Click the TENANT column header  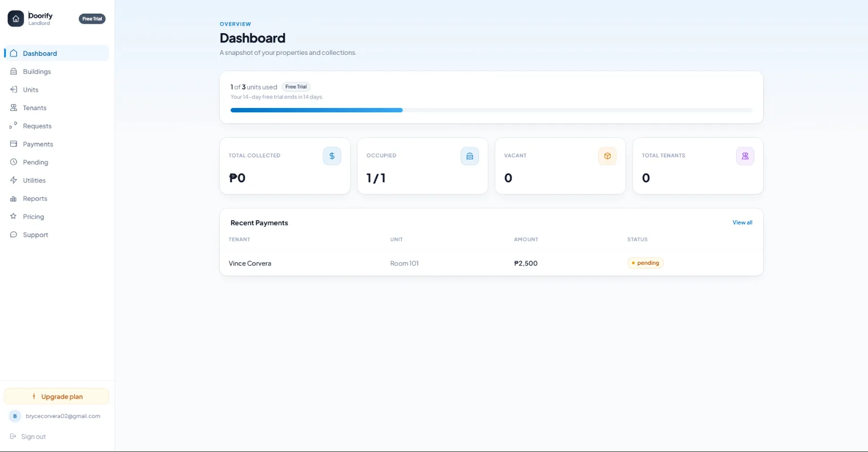[239, 239]
